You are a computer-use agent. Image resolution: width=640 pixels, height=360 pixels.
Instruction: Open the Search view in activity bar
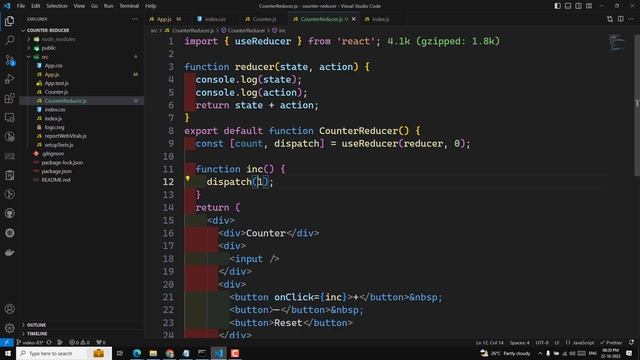(9, 40)
